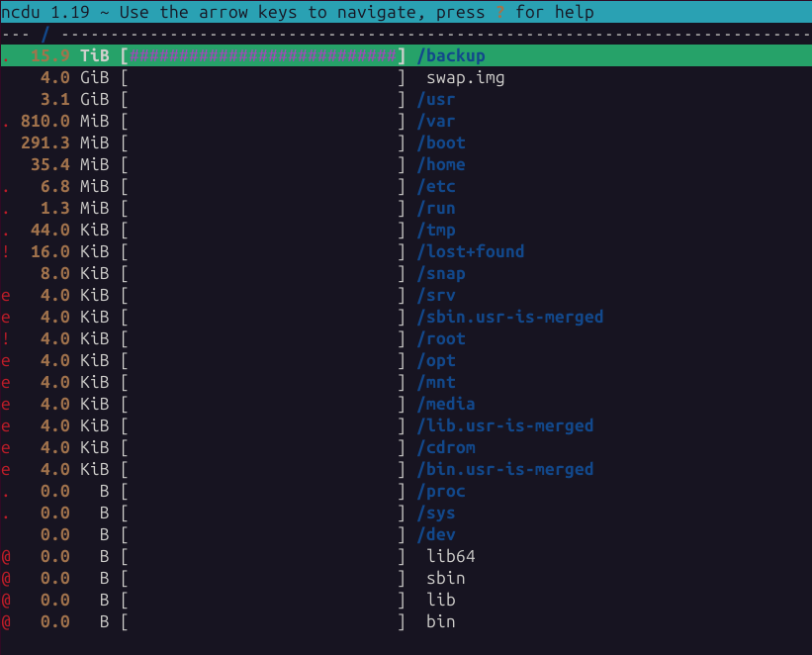Open the /home directory
The width and height of the screenshot is (812, 655).
pos(441,165)
